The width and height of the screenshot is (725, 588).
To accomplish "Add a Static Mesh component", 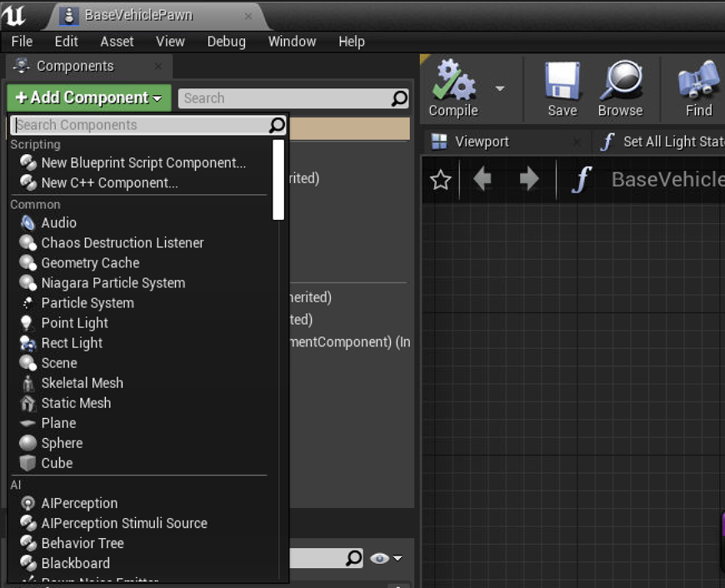I will click(x=77, y=403).
